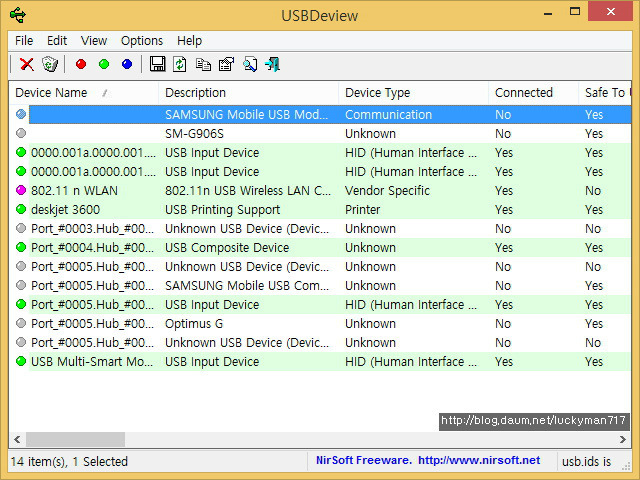Select the SM-G906S description cell
The width and height of the screenshot is (640, 480).
click(194, 133)
